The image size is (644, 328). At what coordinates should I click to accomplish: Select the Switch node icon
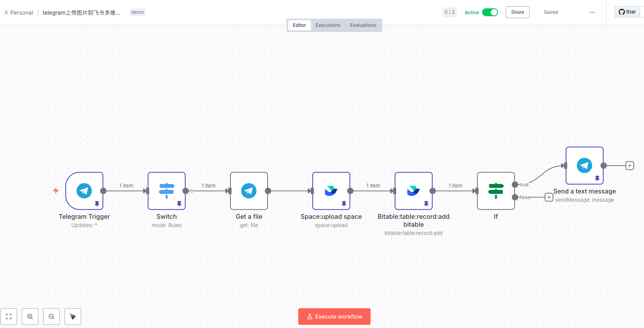coord(166,191)
